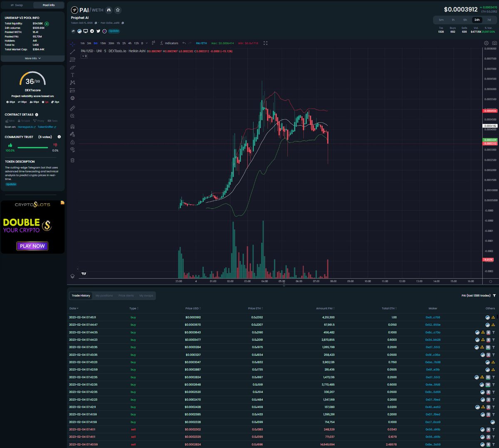Select the Trend Line drawing tool

(x=72, y=52)
